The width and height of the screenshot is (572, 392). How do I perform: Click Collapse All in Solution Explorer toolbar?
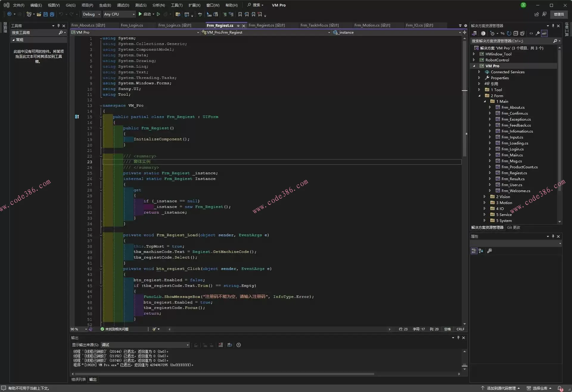[516, 33]
